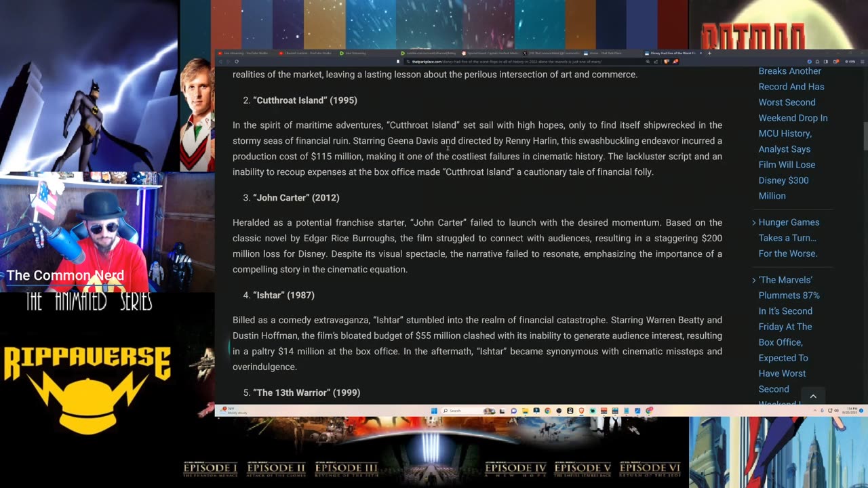
Task: Open Brave browser from the taskbar
Action: tap(581, 411)
